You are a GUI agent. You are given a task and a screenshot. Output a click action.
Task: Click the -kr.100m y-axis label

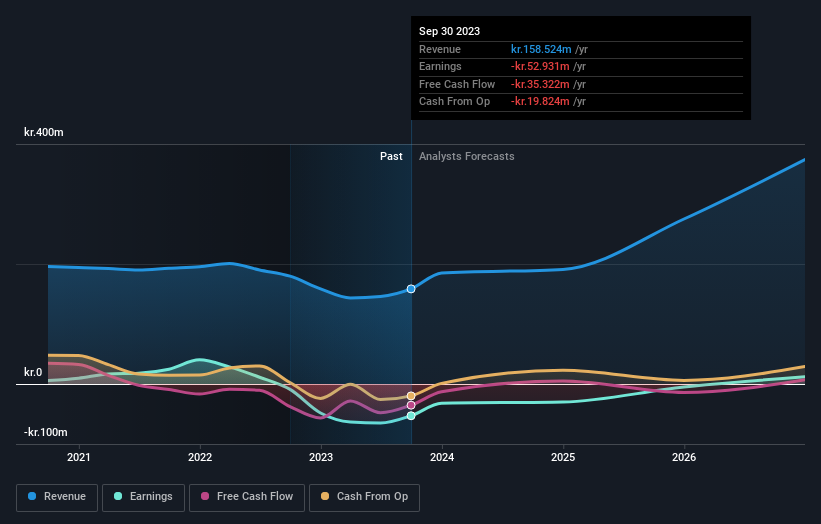pos(46,432)
